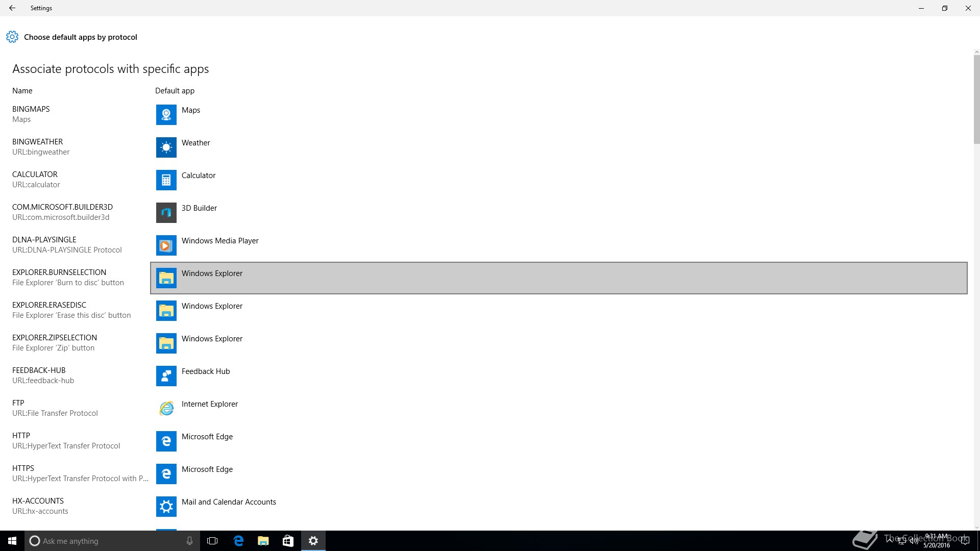Open Task View from the taskbar
This screenshot has width=980, height=551.
click(x=212, y=541)
